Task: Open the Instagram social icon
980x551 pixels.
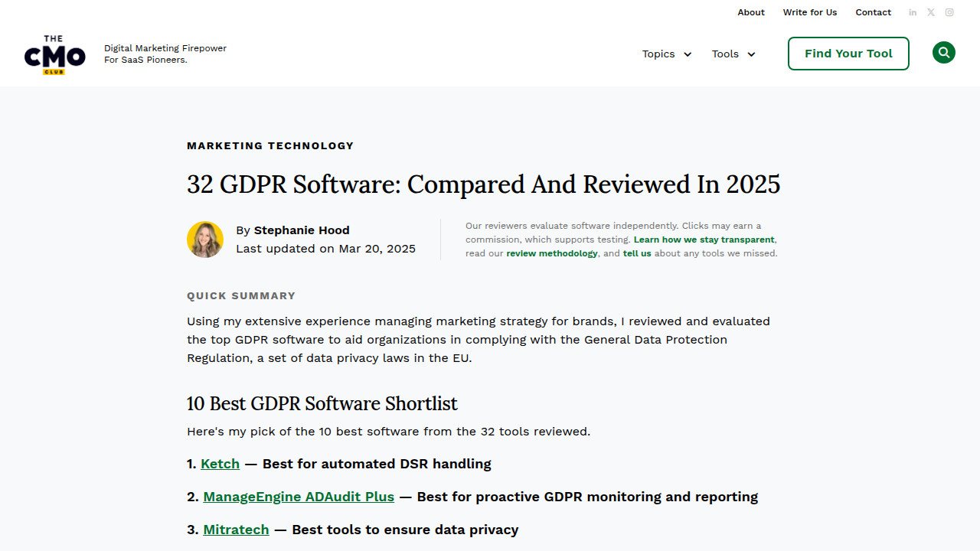Action: coord(949,12)
